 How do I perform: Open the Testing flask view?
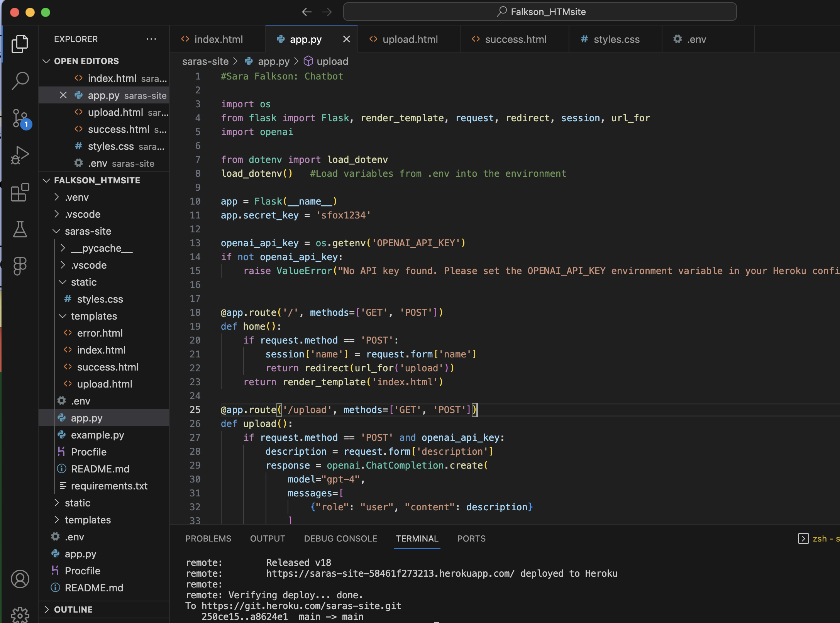coord(20,229)
